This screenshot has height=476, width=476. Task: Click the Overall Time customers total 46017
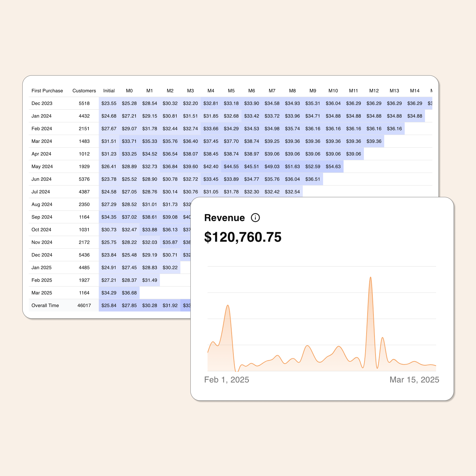pos(84,306)
